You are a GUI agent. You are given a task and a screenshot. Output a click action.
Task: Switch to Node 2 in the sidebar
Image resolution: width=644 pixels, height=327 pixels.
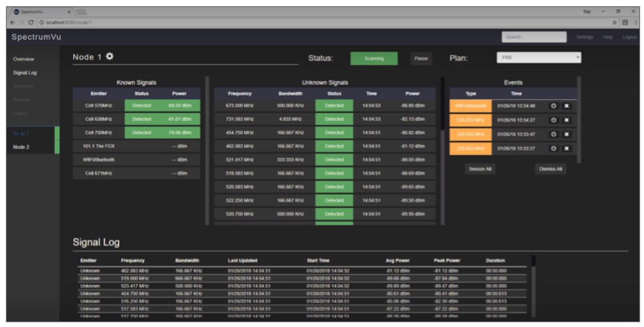click(x=22, y=147)
